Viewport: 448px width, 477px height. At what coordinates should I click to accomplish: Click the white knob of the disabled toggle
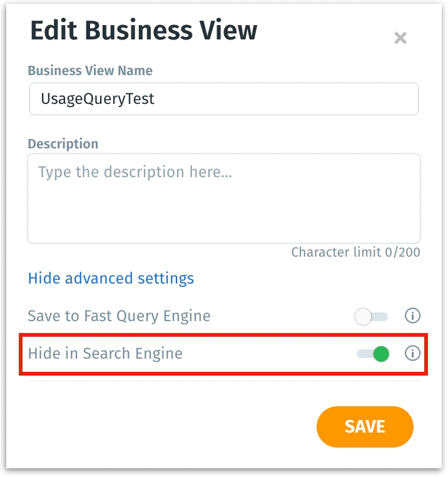coord(364,317)
